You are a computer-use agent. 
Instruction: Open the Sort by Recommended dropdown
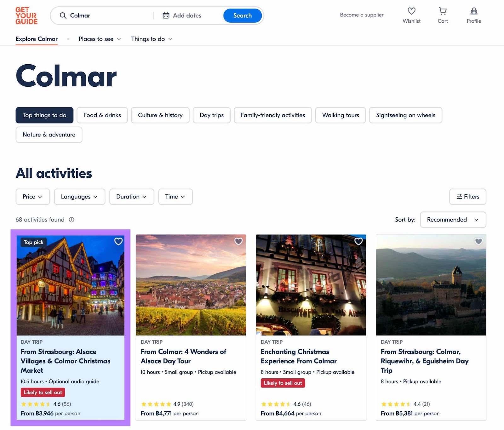453,220
